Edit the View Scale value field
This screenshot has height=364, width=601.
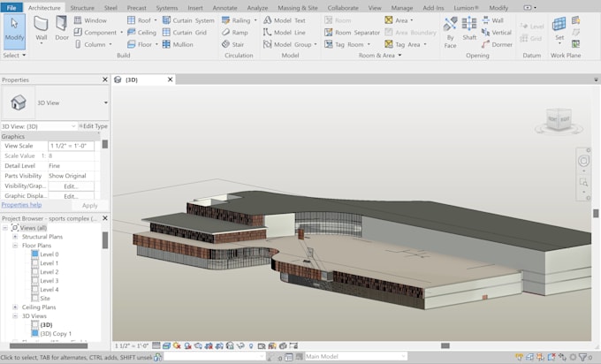(x=71, y=146)
